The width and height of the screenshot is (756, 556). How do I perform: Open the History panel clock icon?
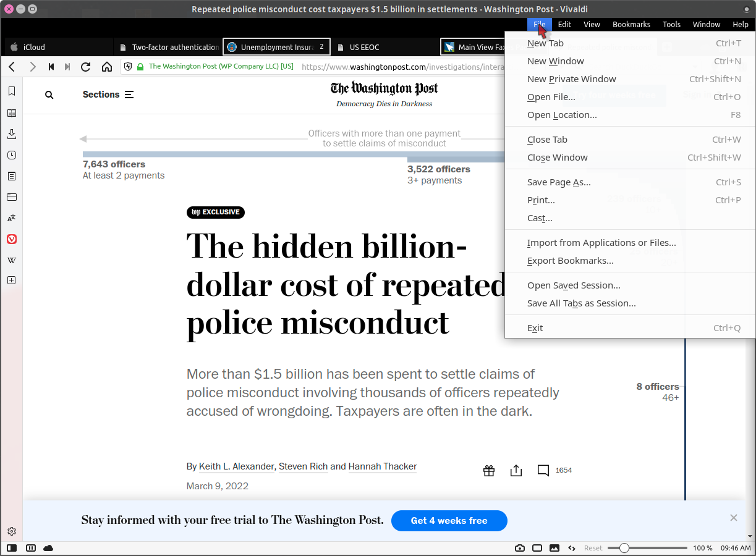tap(12, 155)
